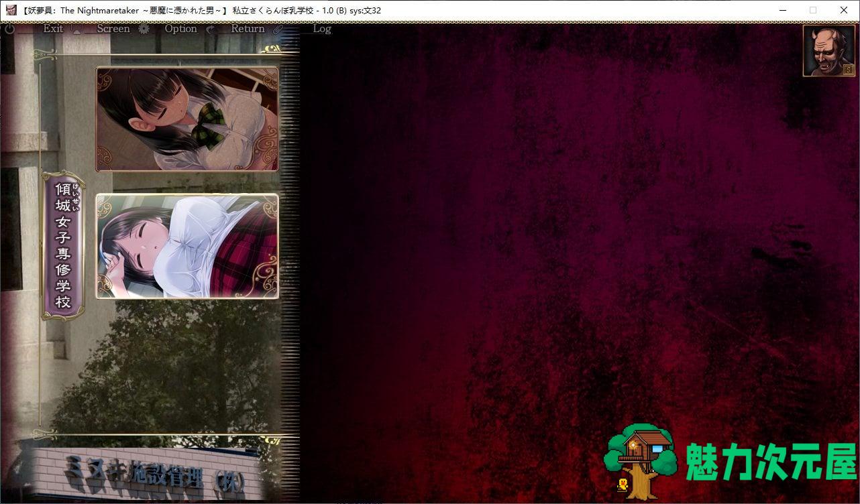Click the demon face portrait icon

coord(829,51)
